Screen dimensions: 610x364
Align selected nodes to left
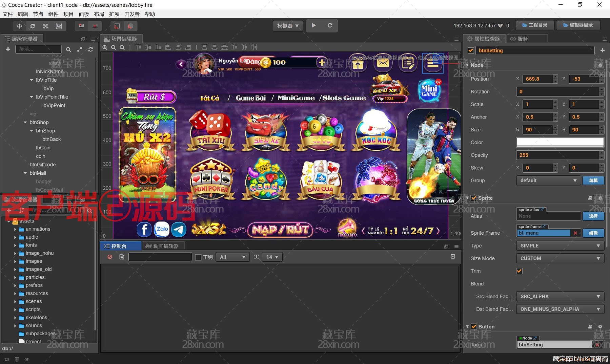168,47
